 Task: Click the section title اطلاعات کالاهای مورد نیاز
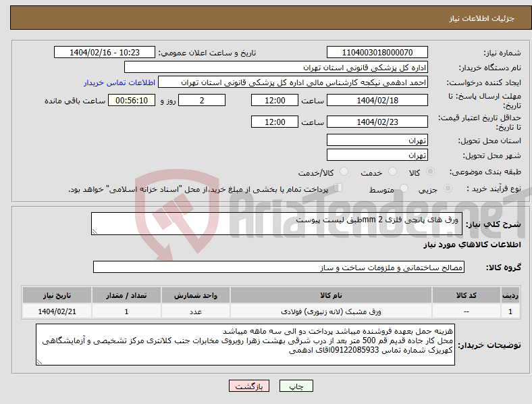pos(473,245)
